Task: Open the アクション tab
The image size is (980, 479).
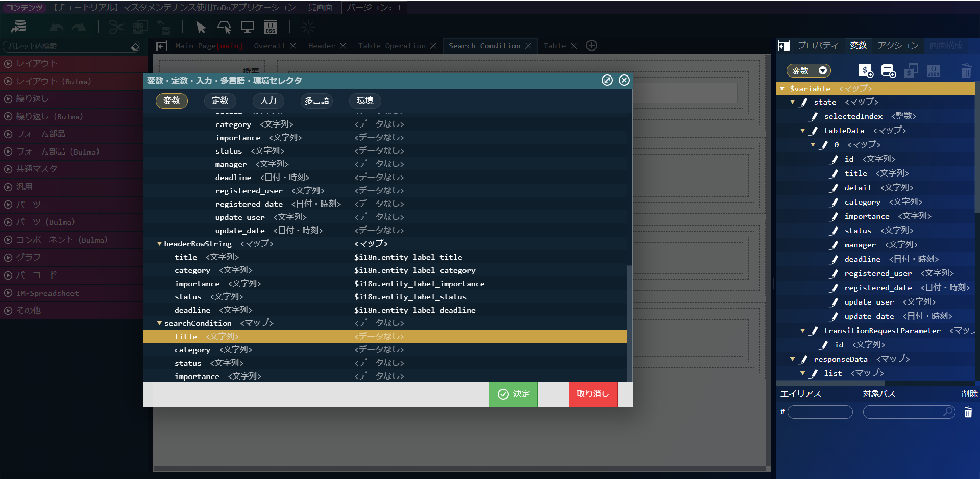Action: tap(898, 45)
